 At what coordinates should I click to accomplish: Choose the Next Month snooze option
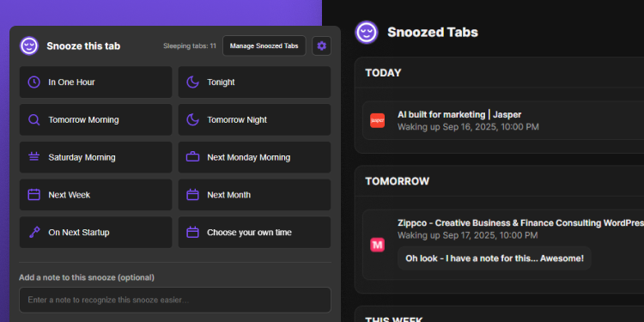pos(254,195)
